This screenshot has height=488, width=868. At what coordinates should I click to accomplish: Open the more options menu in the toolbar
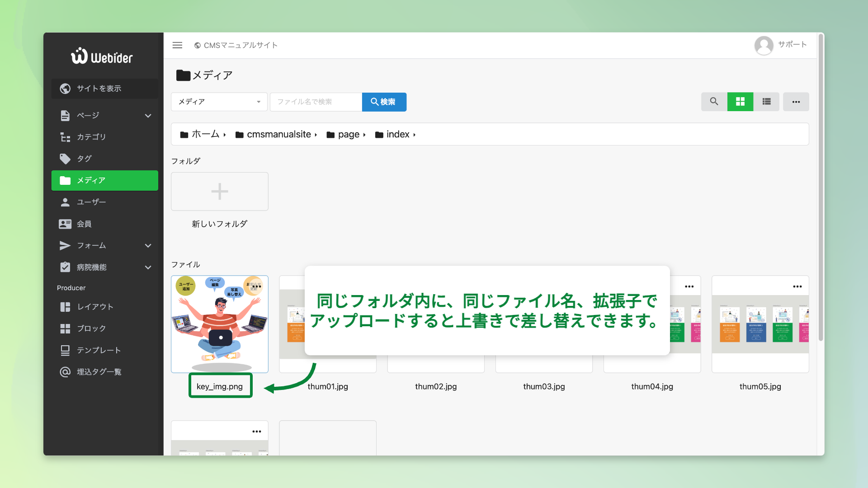point(796,102)
